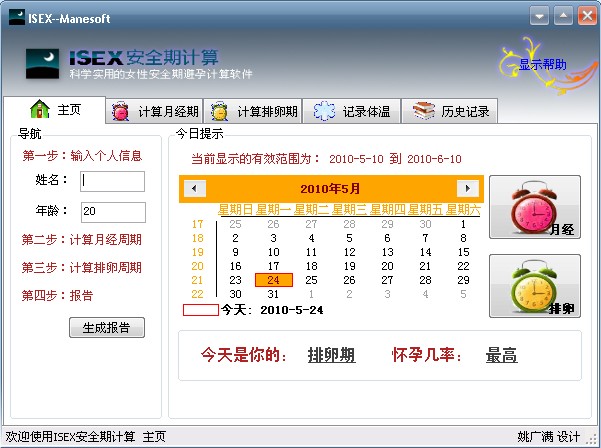Open the 主页 home tab
Screen dimensions: 601x448
point(54,110)
